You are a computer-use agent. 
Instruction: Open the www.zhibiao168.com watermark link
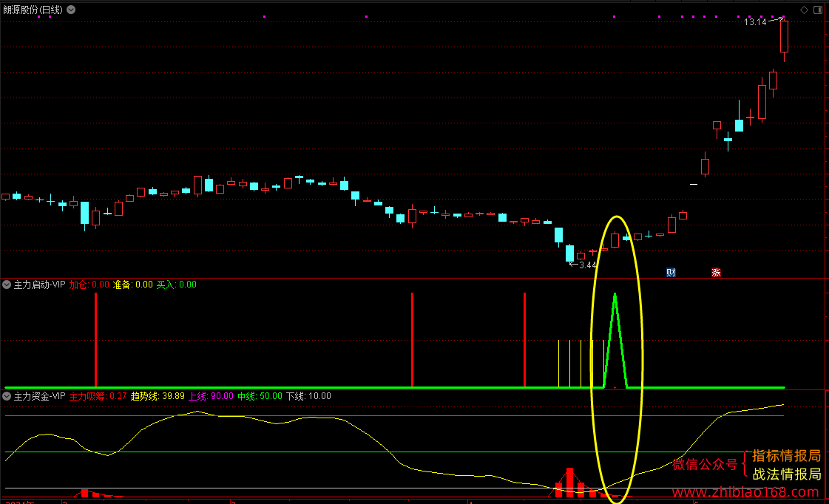745,492
